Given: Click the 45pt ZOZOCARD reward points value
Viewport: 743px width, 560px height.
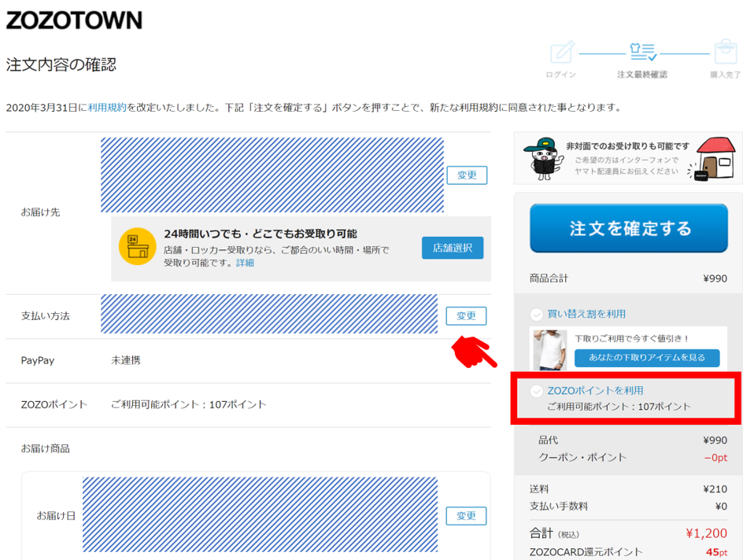Looking at the screenshot, I should coord(716,552).
